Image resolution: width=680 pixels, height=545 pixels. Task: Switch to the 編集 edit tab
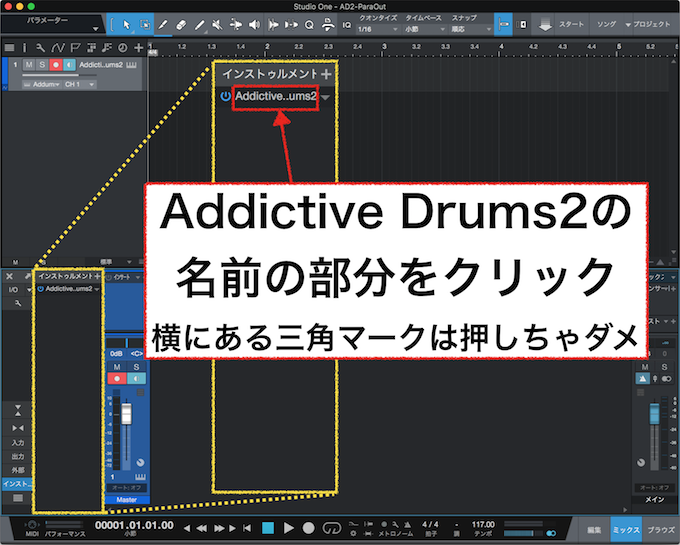click(x=594, y=530)
